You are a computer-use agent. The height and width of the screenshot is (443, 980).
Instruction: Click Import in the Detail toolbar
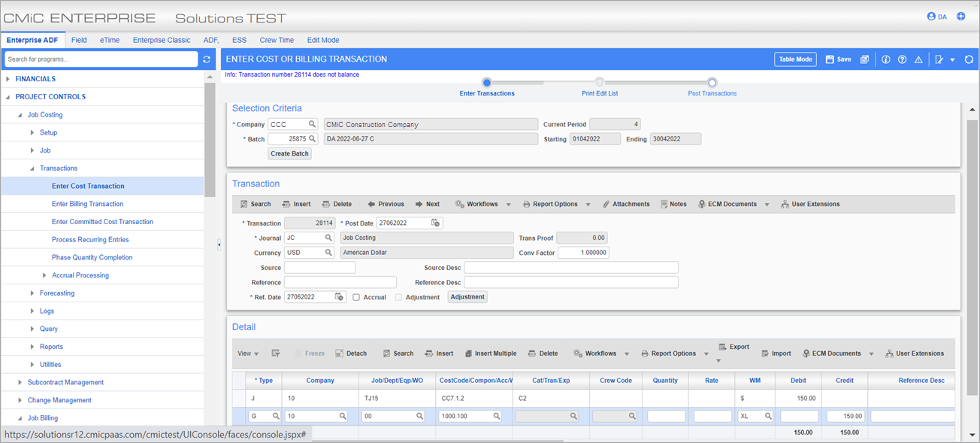tap(776, 353)
